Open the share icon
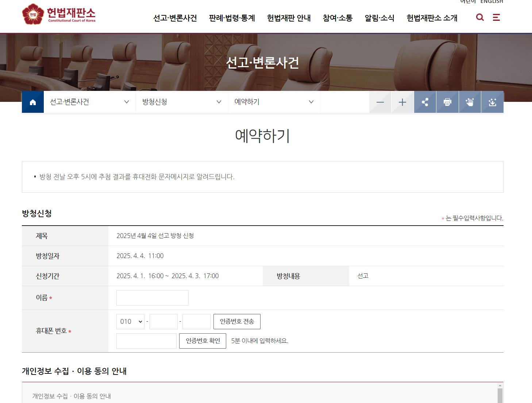Viewport: 532px width, 403px height. (x=425, y=102)
